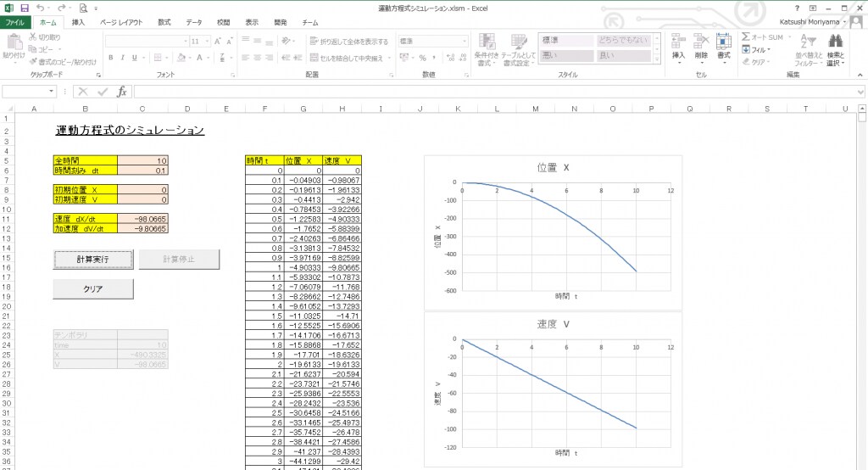The width and height of the screenshot is (868, 470).
Task: Expand cell styles gallery
Action: pos(657,59)
